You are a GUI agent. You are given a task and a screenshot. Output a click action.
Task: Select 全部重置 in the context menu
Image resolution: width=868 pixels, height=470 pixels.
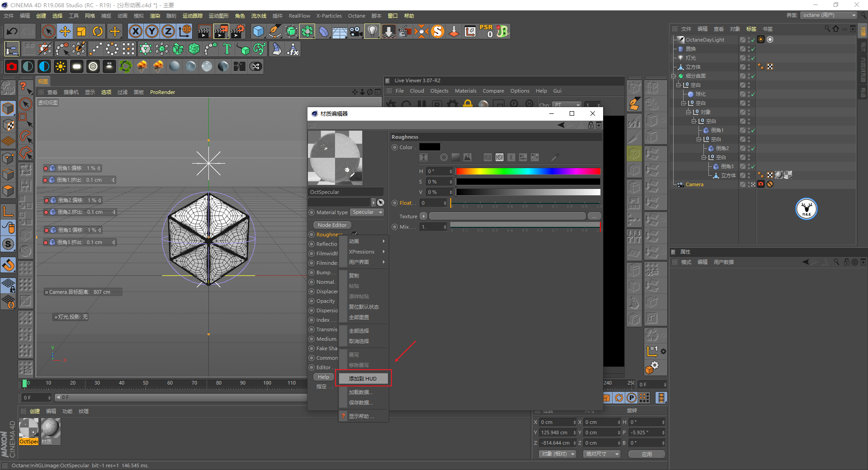click(364, 317)
